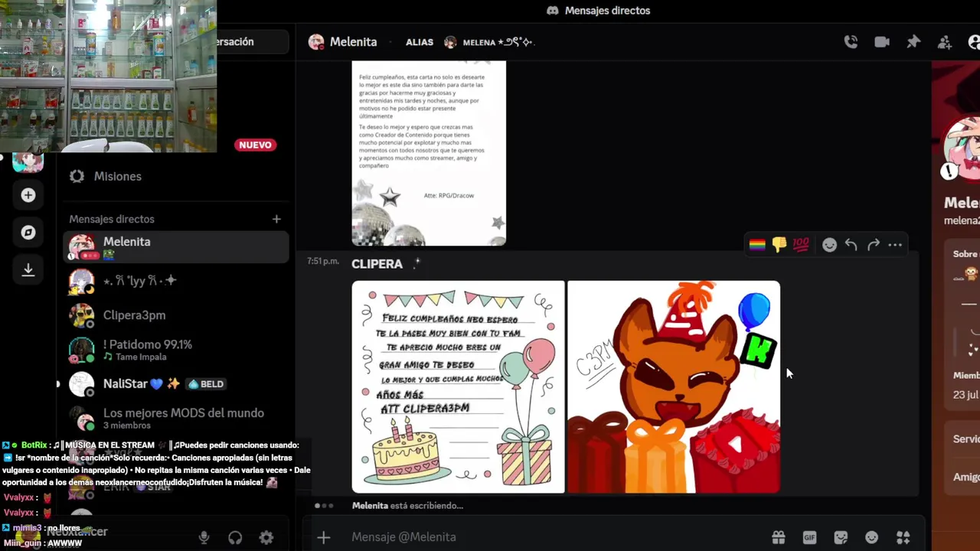Open the add reaction picker on message
This screenshot has width=980, height=551.
(829, 245)
